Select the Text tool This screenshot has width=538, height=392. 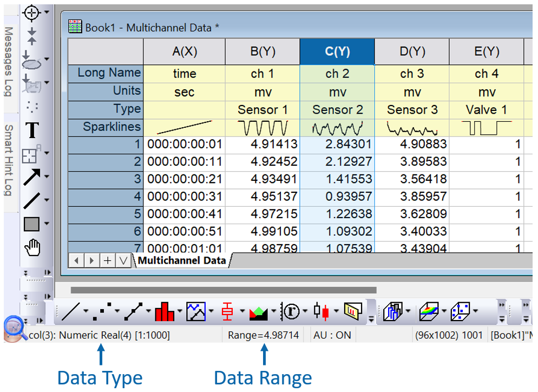[32, 130]
